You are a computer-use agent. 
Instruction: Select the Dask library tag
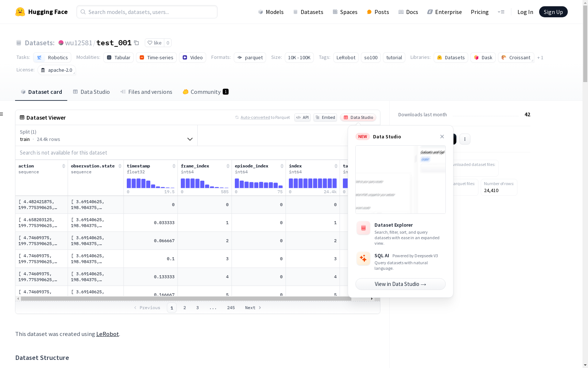click(x=483, y=57)
